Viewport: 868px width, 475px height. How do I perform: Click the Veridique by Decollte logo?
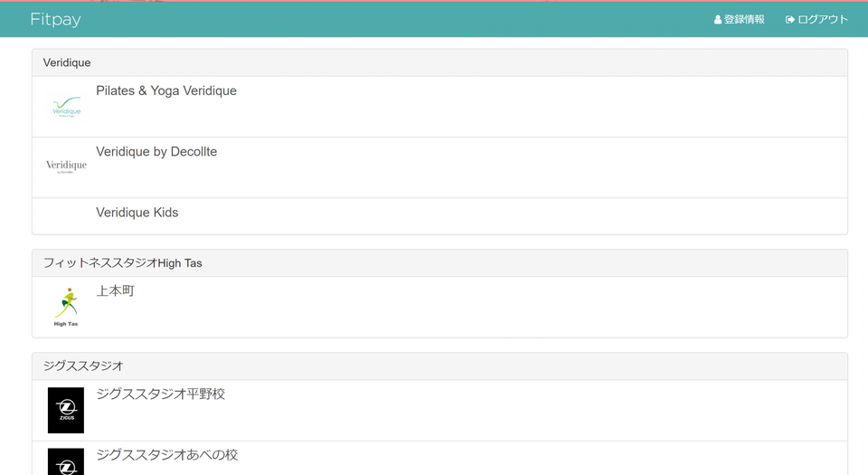tap(66, 166)
